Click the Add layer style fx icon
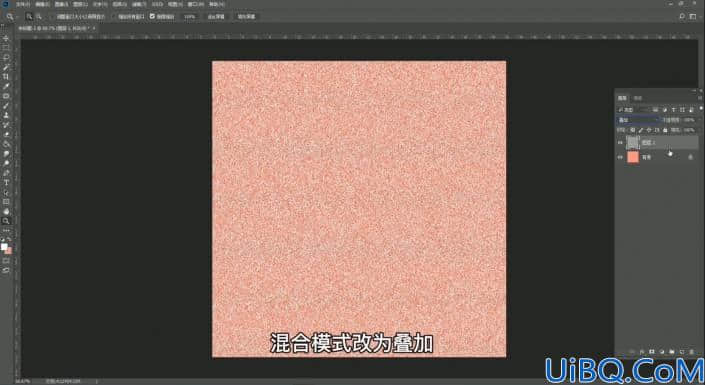 [x=642, y=351]
